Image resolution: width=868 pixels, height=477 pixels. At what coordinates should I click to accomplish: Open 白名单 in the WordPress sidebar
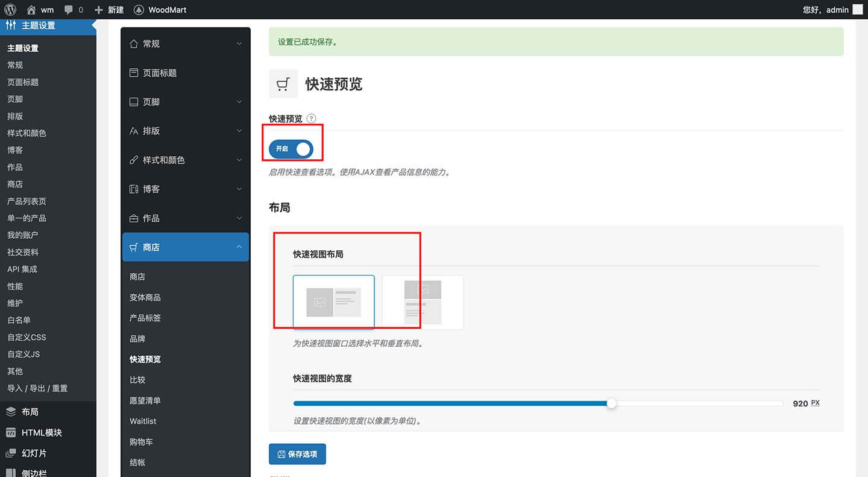tap(19, 320)
